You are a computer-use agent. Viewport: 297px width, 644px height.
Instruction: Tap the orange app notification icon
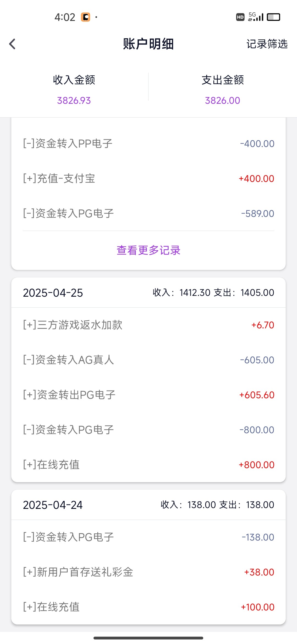(x=85, y=17)
